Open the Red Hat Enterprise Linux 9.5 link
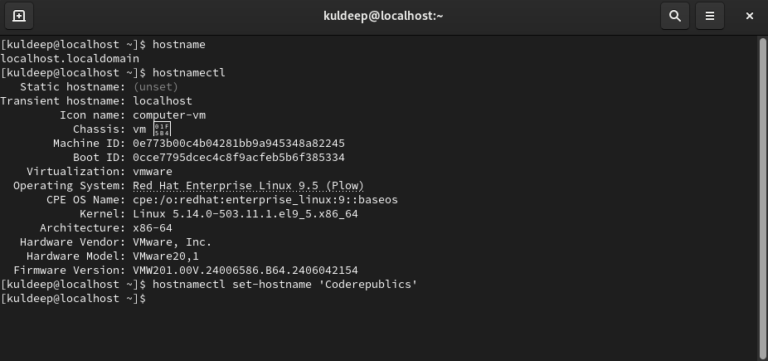768x361 pixels. coord(248,186)
